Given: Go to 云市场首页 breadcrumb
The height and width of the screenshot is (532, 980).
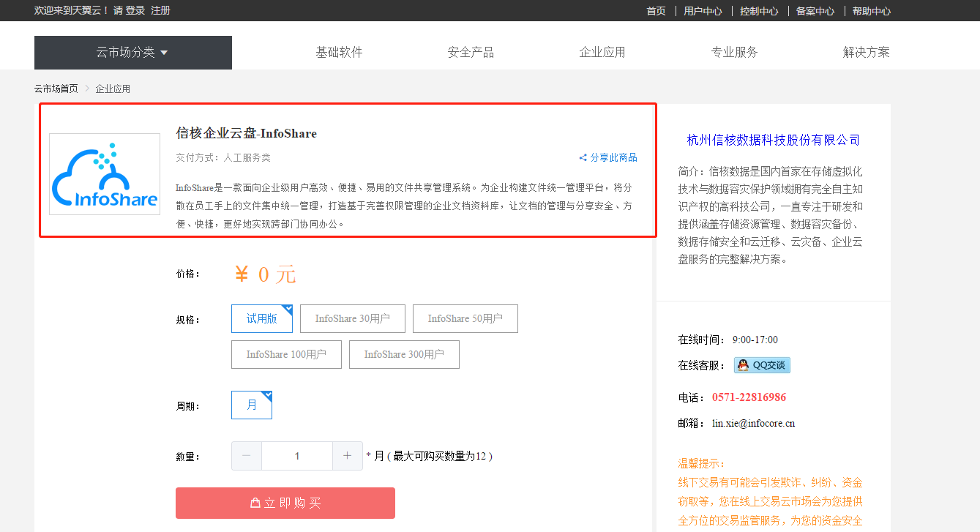Looking at the screenshot, I should [x=56, y=89].
